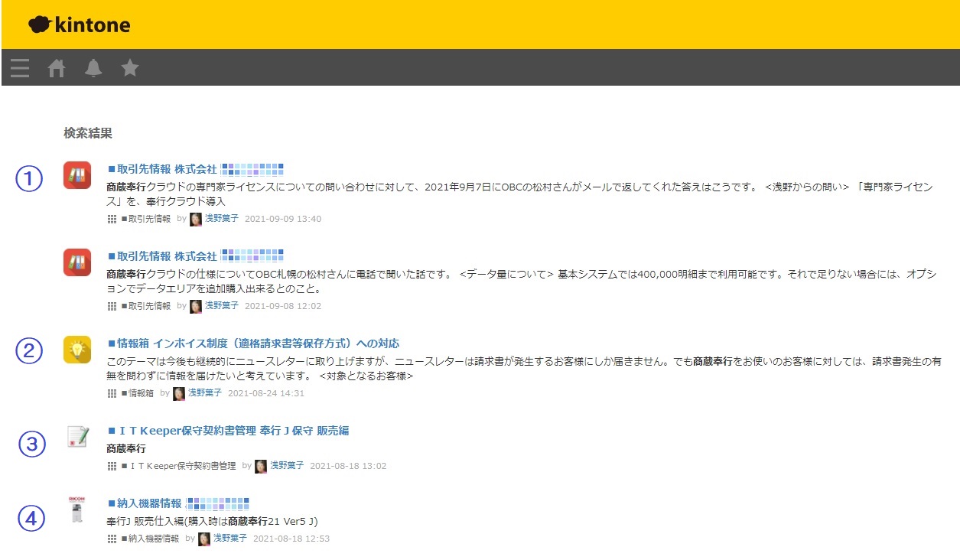Image resolution: width=960 pixels, height=560 pixels.
Task: Click the kintone logo in the header
Action: (80, 25)
